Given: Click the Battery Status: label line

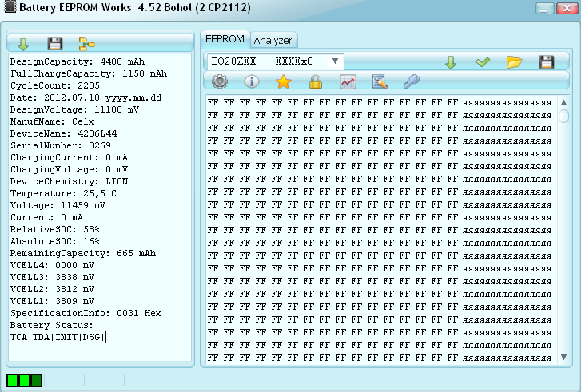Looking at the screenshot, I should (51, 325).
